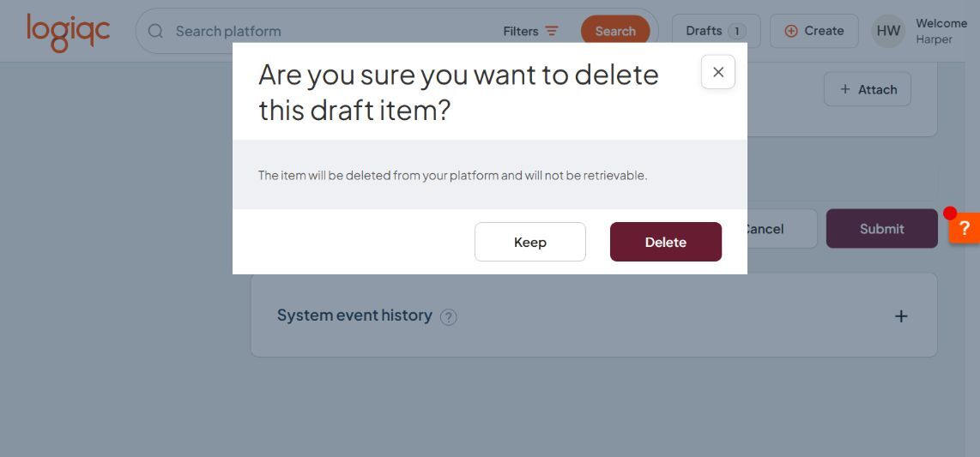980x457 pixels.
Task: Confirm deletion with the Delete button
Action: (x=666, y=242)
